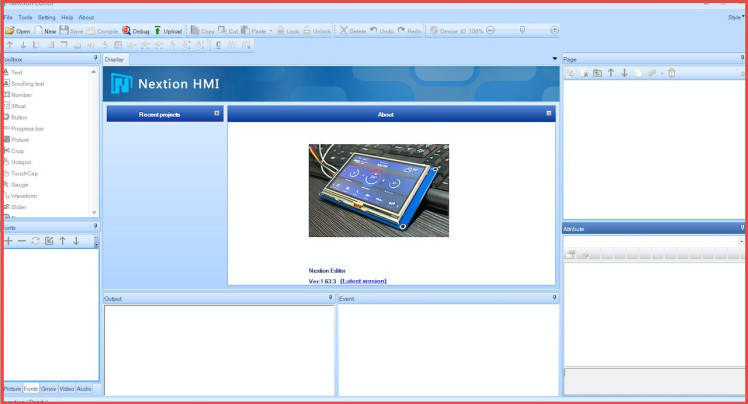
Task: Click the zoom slider handle
Action: (x=522, y=30)
